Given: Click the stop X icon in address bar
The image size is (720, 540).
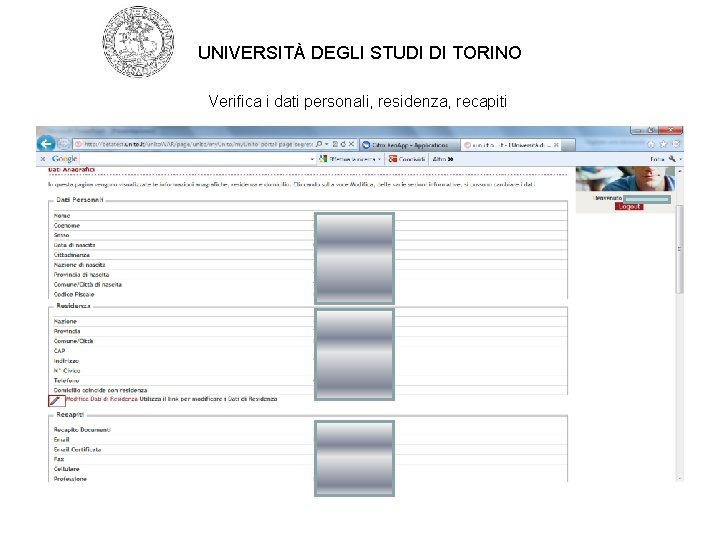Looking at the screenshot, I should coord(351,144).
